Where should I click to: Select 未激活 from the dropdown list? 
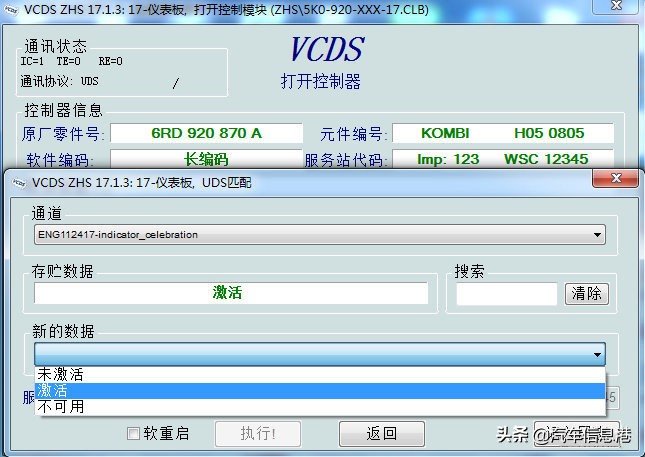320,375
